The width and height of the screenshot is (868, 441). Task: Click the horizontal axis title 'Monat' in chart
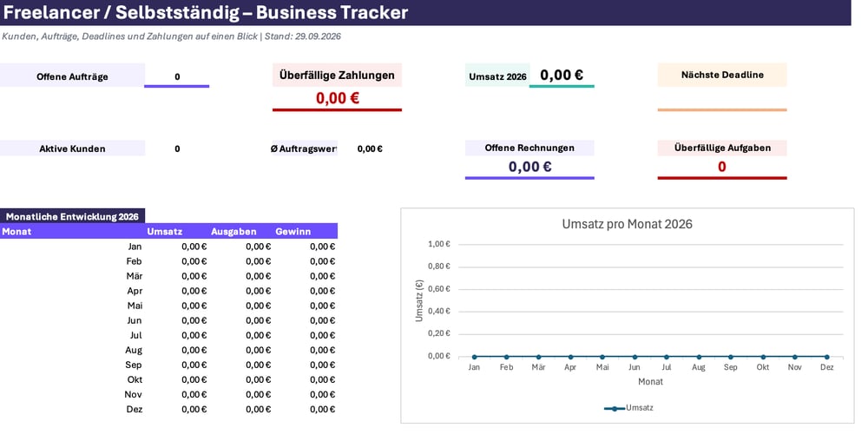click(x=650, y=381)
